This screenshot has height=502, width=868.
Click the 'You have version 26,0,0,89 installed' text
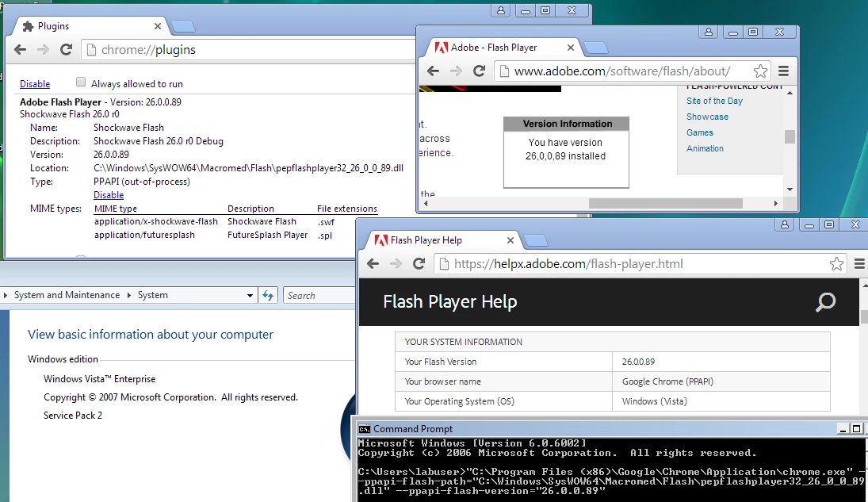click(x=566, y=149)
